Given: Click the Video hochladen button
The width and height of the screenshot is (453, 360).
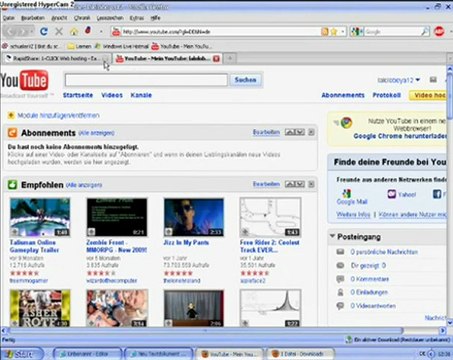Looking at the screenshot, I should click(428, 95).
